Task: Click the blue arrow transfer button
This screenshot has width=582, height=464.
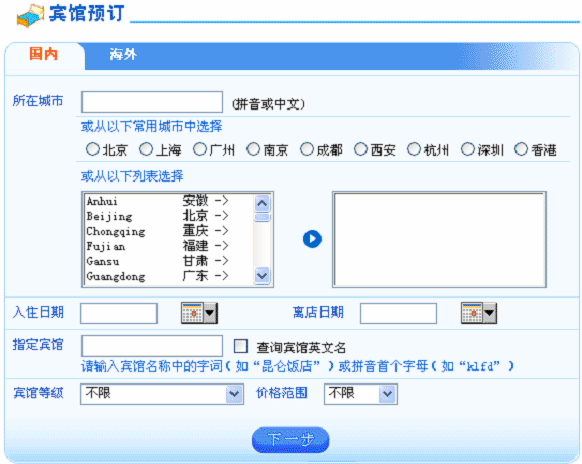Action: (312, 239)
